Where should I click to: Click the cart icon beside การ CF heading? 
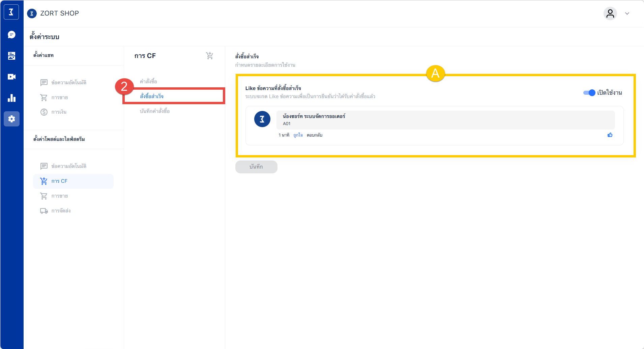(209, 56)
